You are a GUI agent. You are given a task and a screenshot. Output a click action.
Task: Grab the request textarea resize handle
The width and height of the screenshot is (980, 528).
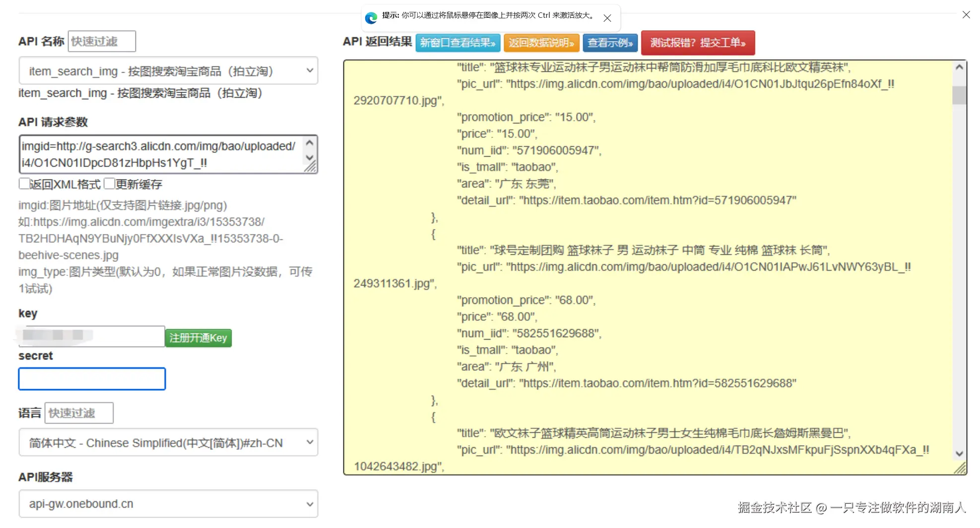tap(311, 167)
